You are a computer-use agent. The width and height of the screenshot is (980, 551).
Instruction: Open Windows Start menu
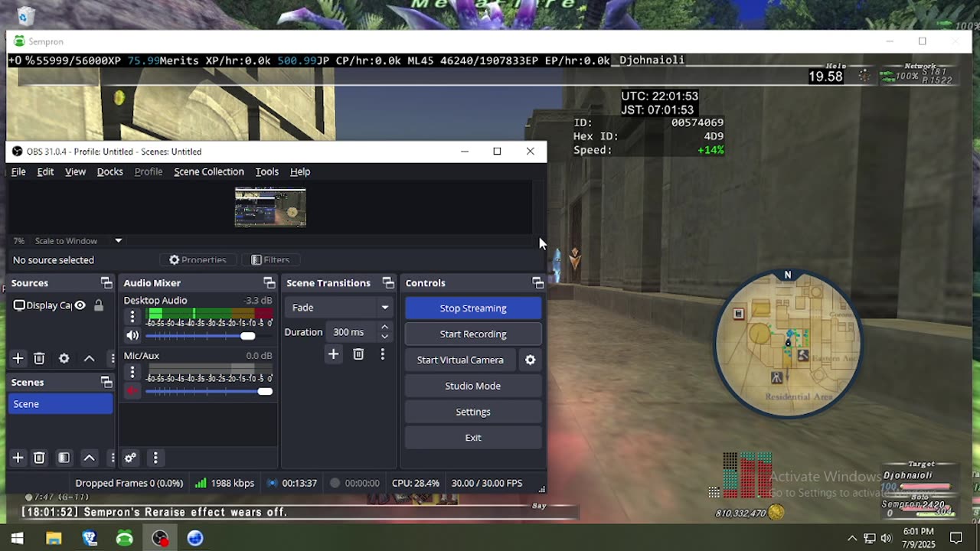point(17,538)
